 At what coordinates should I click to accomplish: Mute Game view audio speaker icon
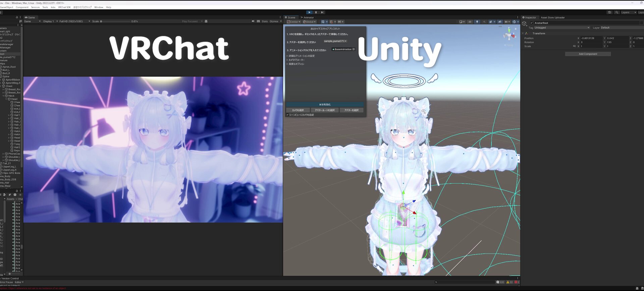pyautogui.click(x=253, y=21)
